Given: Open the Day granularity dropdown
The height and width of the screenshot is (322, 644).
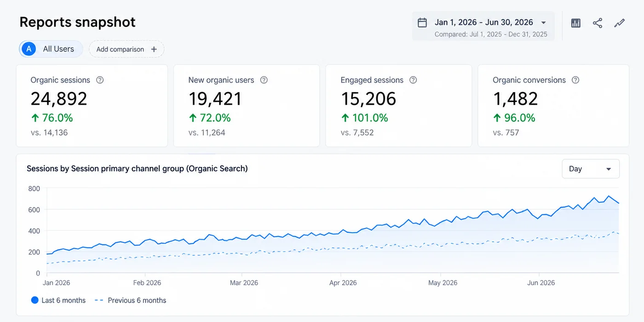Looking at the screenshot, I should tap(591, 169).
